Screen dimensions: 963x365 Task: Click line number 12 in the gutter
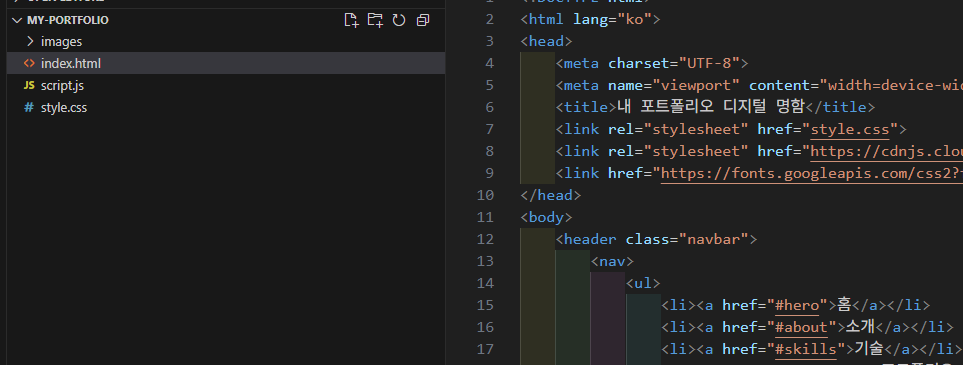coord(485,240)
